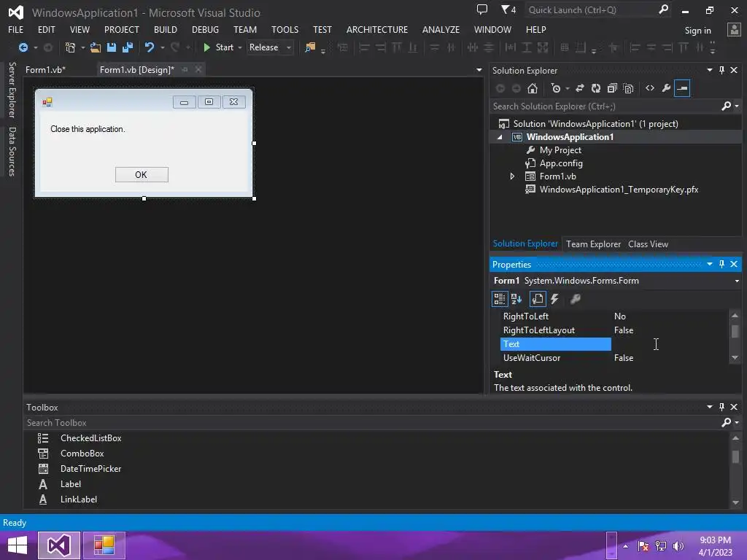Switch to the Class View tab
This screenshot has height=560, width=747.
[x=648, y=244]
